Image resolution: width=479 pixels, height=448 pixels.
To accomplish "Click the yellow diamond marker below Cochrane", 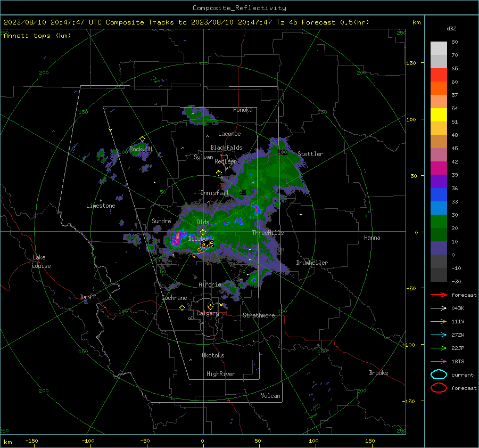I will coord(182,307).
